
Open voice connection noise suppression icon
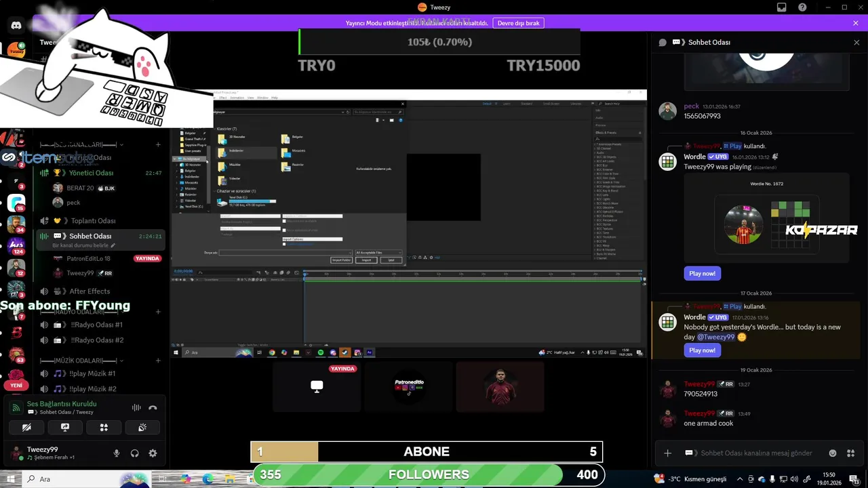[x=136, y=407]
